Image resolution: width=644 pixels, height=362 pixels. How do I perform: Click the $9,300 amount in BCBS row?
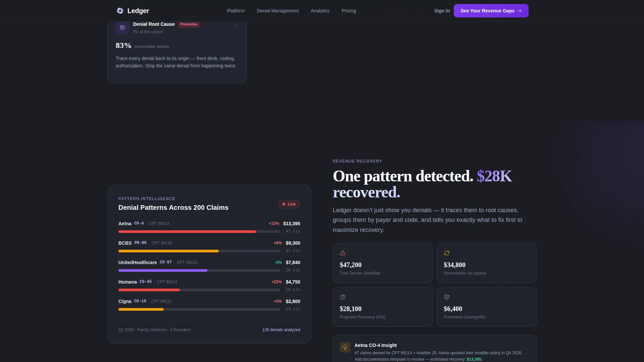[x=293, y=243]
